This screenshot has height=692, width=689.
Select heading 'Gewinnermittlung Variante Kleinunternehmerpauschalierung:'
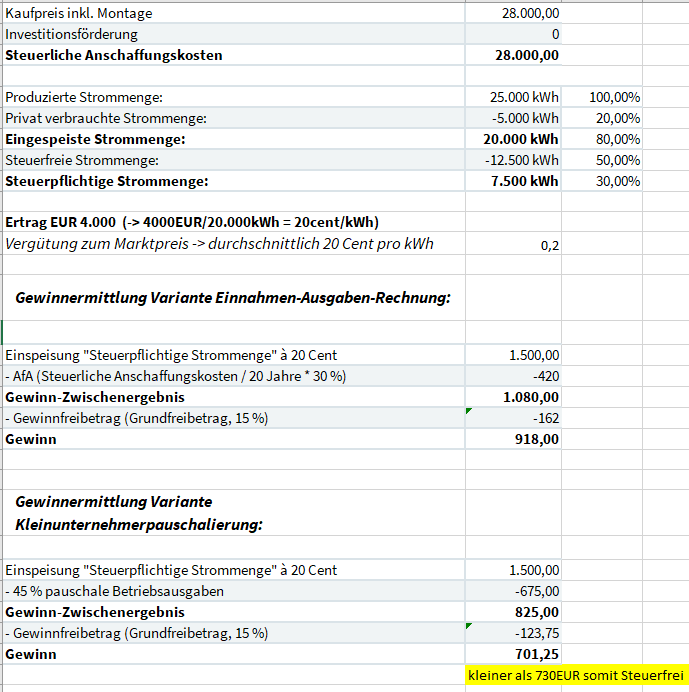(139, 513)
